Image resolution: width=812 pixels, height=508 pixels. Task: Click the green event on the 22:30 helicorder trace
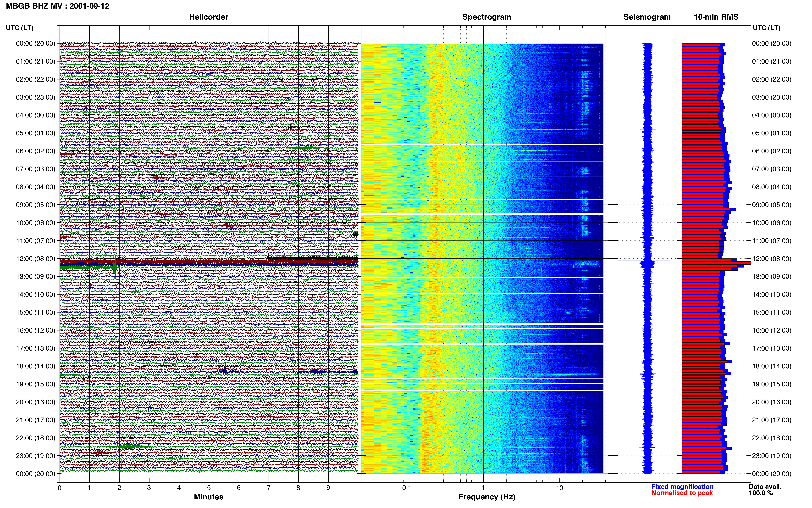pyautogui.click(x=129, y=447)
